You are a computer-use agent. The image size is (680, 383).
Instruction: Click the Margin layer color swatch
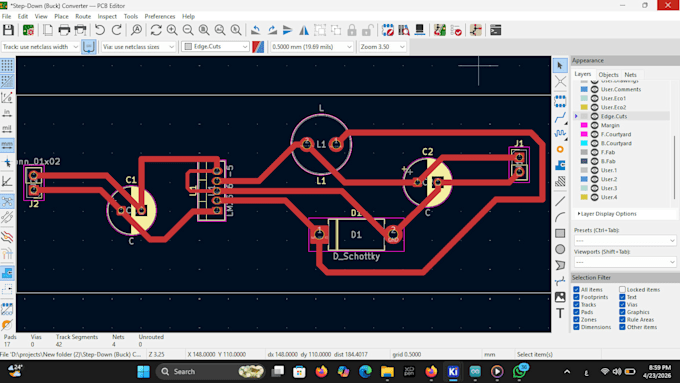click(584, 125)
